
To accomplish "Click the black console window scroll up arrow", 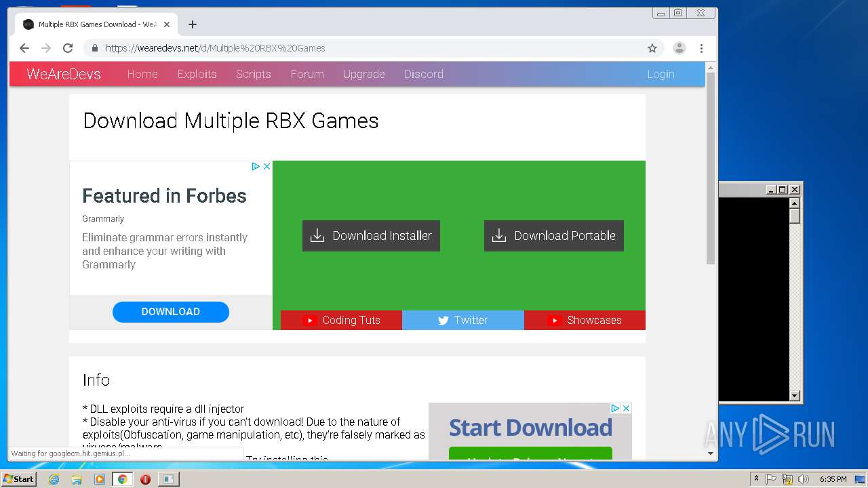I will point(795,203).
